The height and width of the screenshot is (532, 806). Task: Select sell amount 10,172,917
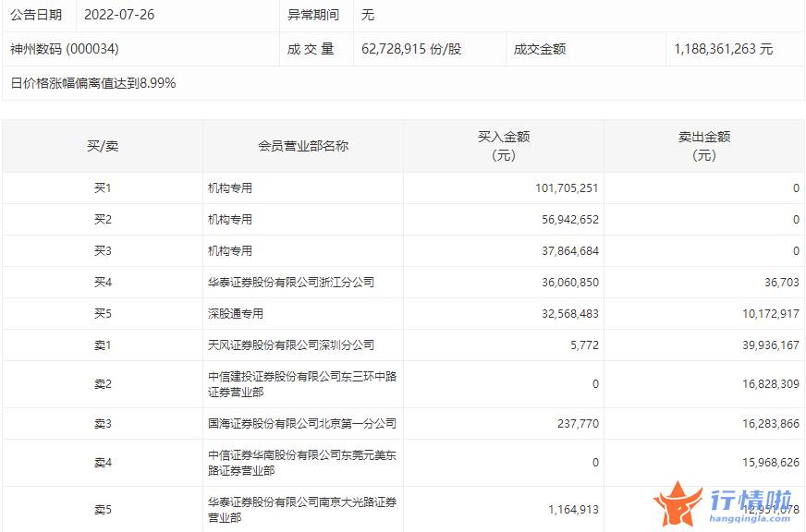pyautogui.click(x=771, y=313)
